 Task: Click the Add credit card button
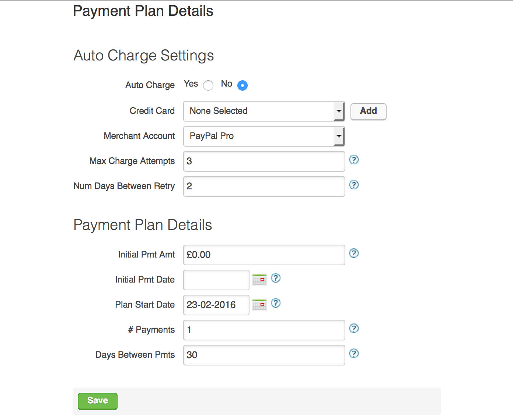tap(369, 111)
